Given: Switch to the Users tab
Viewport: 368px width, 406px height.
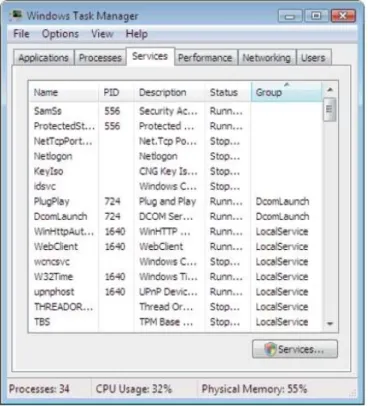Looking at the screenshot, I should pos(313,58).
